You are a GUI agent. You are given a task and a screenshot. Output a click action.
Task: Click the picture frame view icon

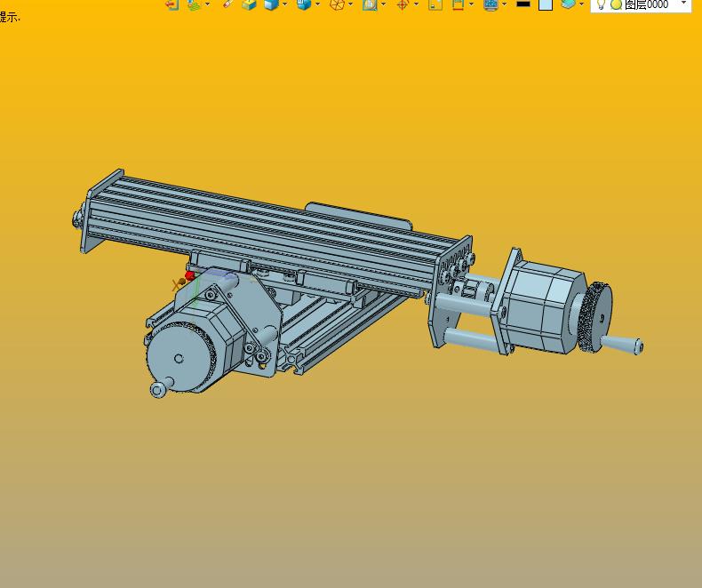coord(370,4)
